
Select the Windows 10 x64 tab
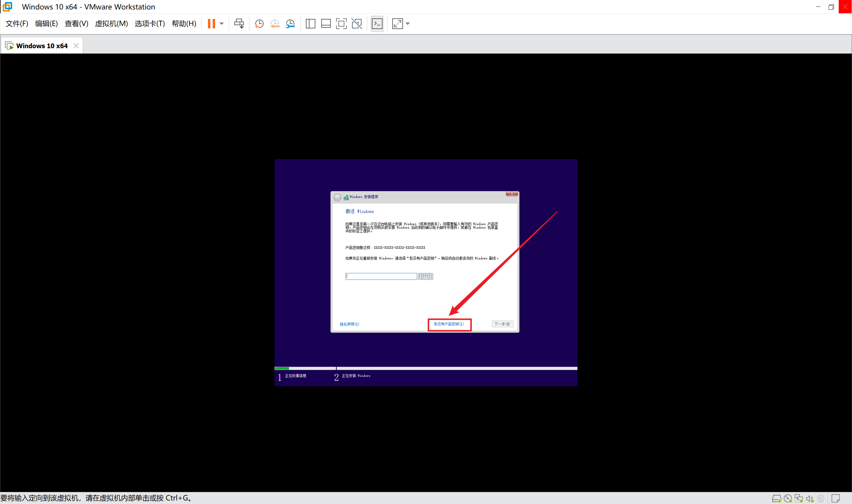point(41,46)
